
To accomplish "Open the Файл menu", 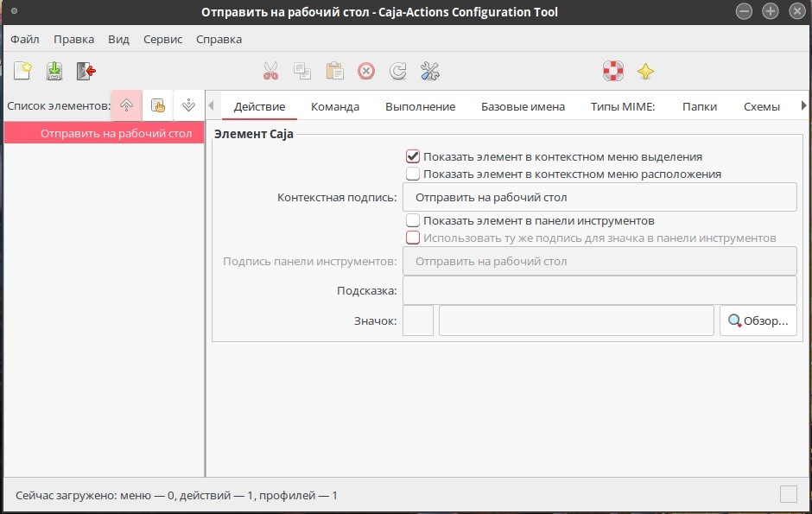I will point(25,40).
